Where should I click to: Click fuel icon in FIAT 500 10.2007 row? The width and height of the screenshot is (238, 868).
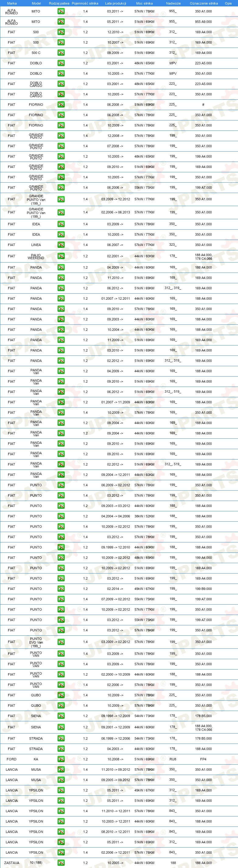[61, 42]
